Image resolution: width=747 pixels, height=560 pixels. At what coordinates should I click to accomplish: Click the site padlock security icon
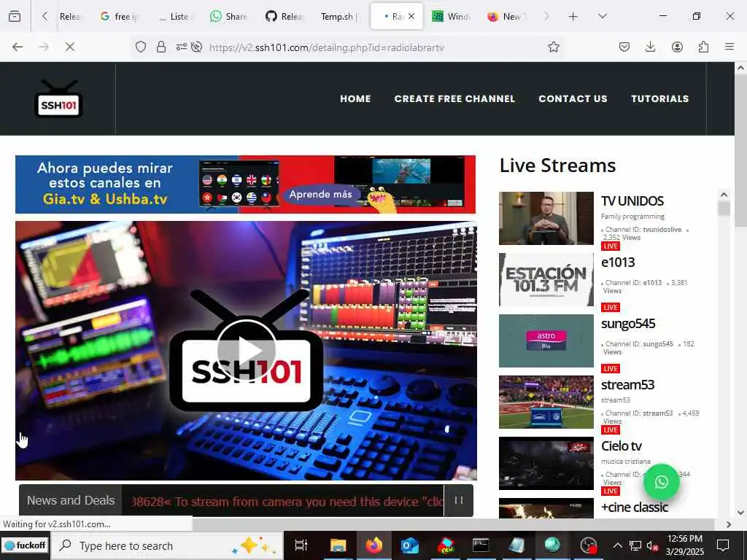click(161, 47)
